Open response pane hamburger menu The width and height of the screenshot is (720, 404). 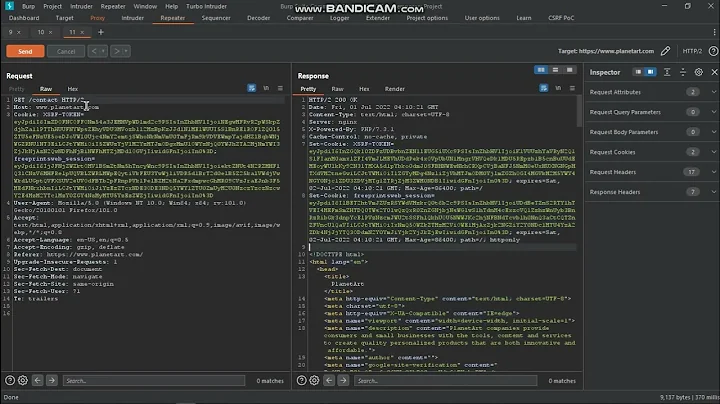coord(572,88)
